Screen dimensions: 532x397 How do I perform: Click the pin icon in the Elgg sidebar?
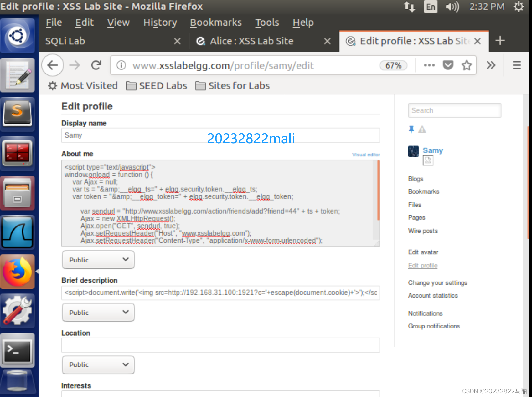[411, 129]
